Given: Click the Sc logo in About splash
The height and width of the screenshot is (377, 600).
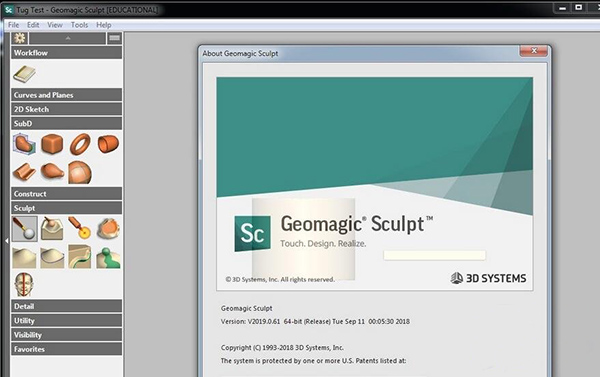Looking at the screenshot, I should coord(253,233).
